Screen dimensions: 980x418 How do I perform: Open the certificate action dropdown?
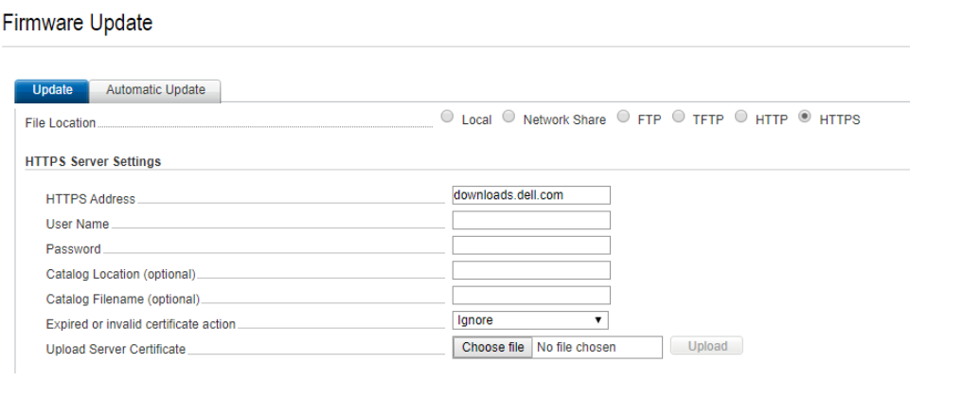coord(530,320)
